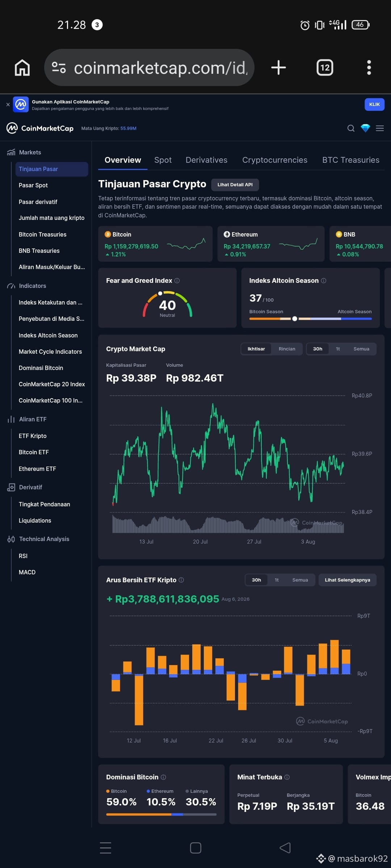Image resolution: width=391 pixels, height=868 pixels.
Task: Open Liquidations in the sidebar
Action: pyautogui.click(x=35, y=520)
